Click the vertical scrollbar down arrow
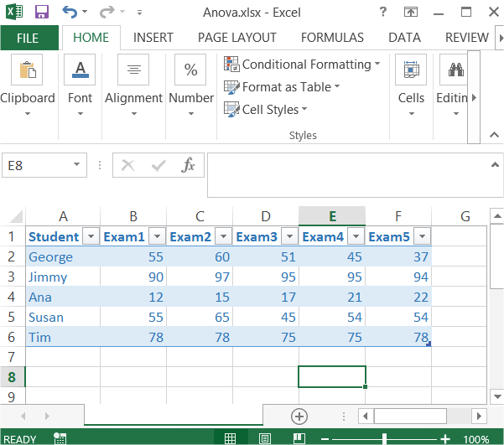Viewport: 504px width, 445px height. click(497, 396)
